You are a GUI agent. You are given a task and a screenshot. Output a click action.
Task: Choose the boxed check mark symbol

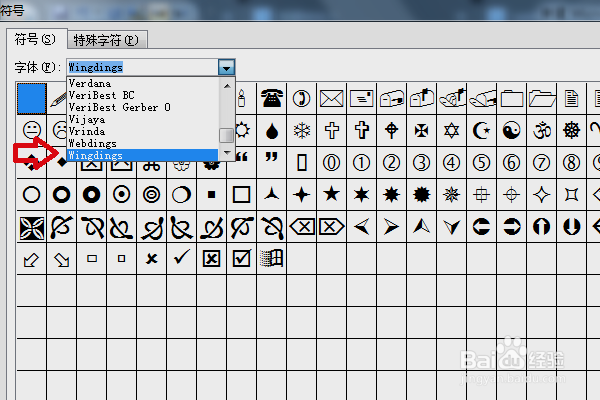(x=241, y=258)
